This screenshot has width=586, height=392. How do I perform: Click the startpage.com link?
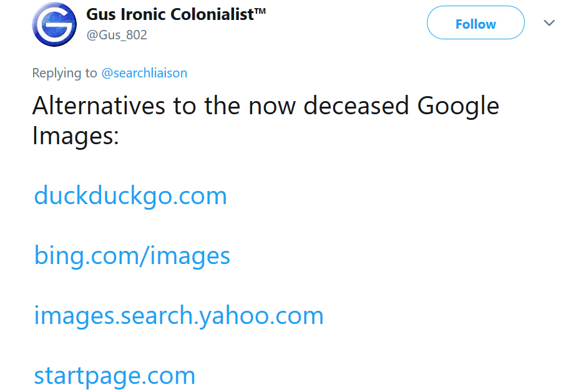click(114, 375)
